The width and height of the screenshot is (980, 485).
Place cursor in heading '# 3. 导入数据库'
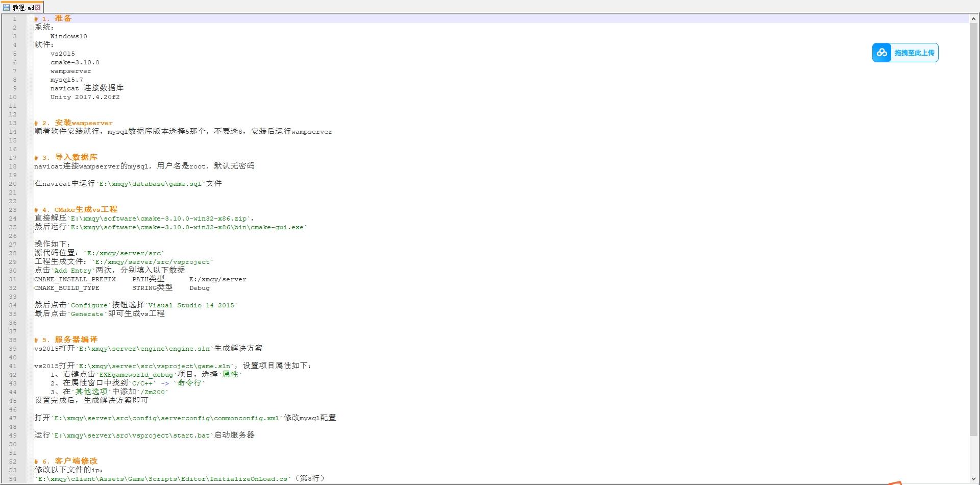(66, 158)
